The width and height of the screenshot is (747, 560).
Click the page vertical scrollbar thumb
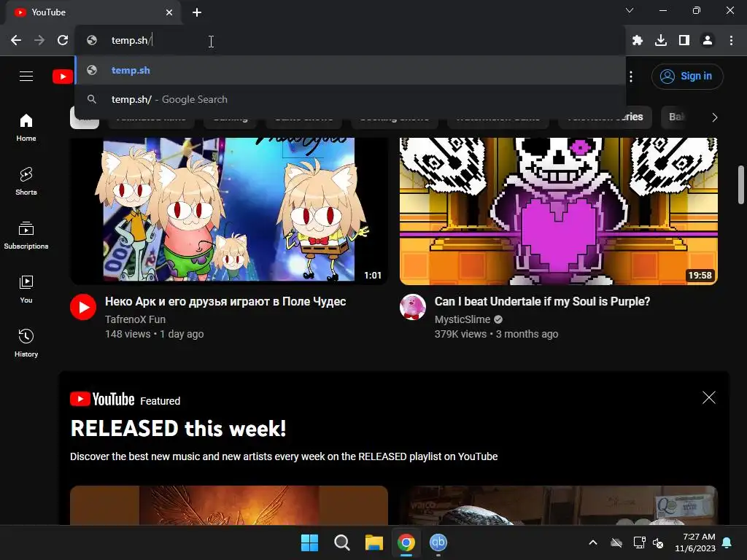point(741,184)
